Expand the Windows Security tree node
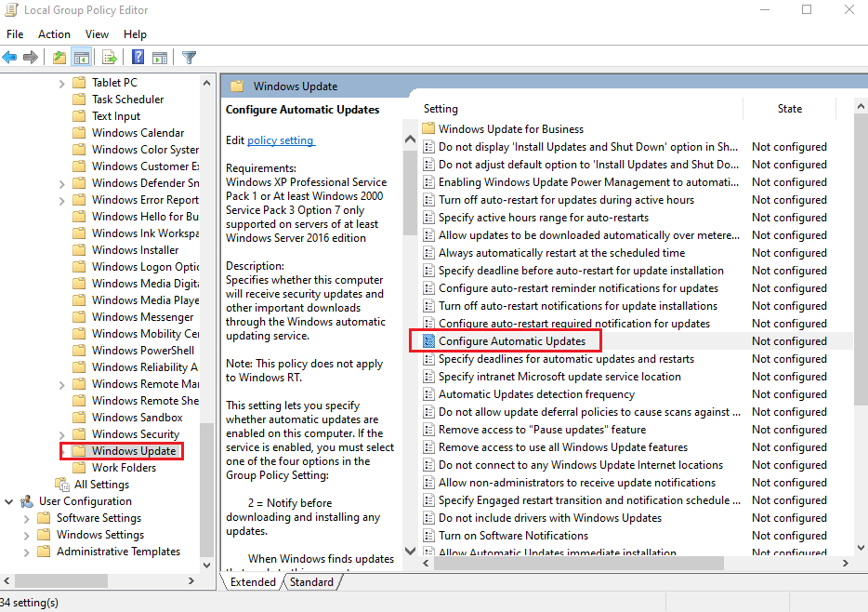Viewport: 868px width, 612px height. click(62, 434)
